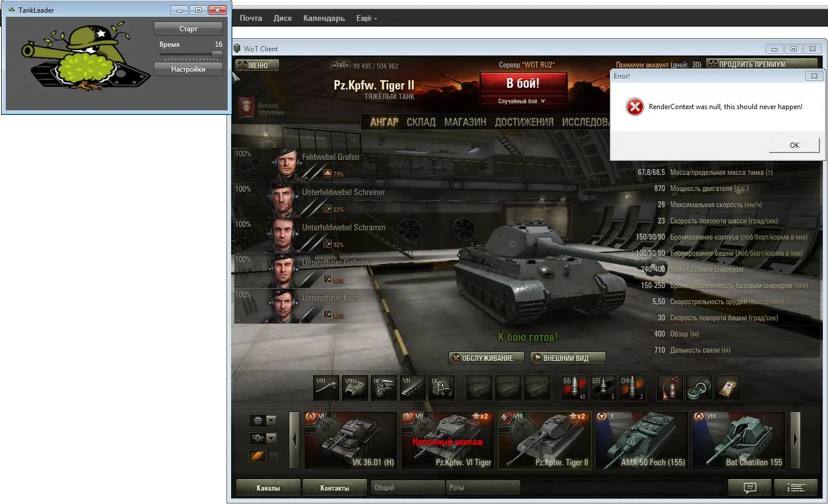Click the Pz.Kpfw. Tiger II title text
The height and width of the screenshot is (504, 828).
pos(374,85)
